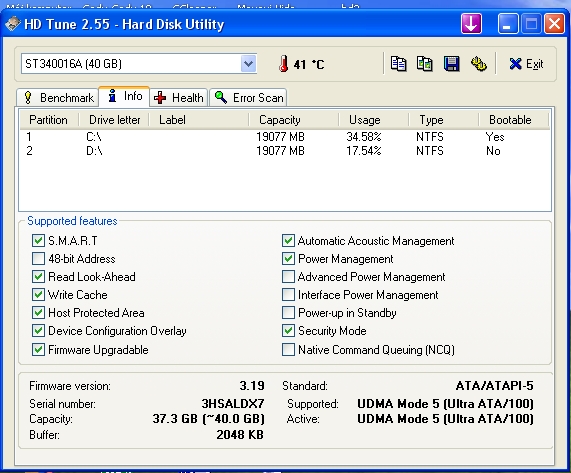Switch to the Benchmark tab
The width and height of the screenshot is (571, 473).
click(58, 98)
